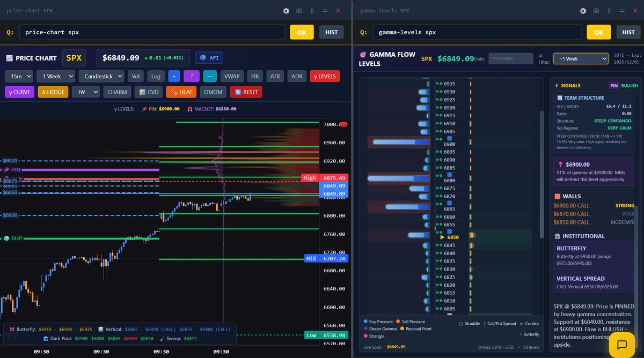
Task: Open the ~1 Week filter dropdown
Action: 581,58
